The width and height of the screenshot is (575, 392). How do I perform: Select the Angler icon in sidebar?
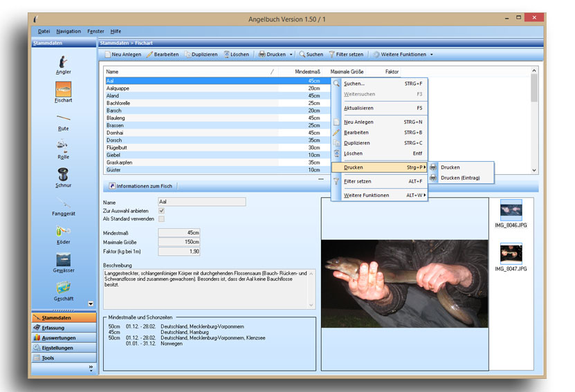pos(63,61)
